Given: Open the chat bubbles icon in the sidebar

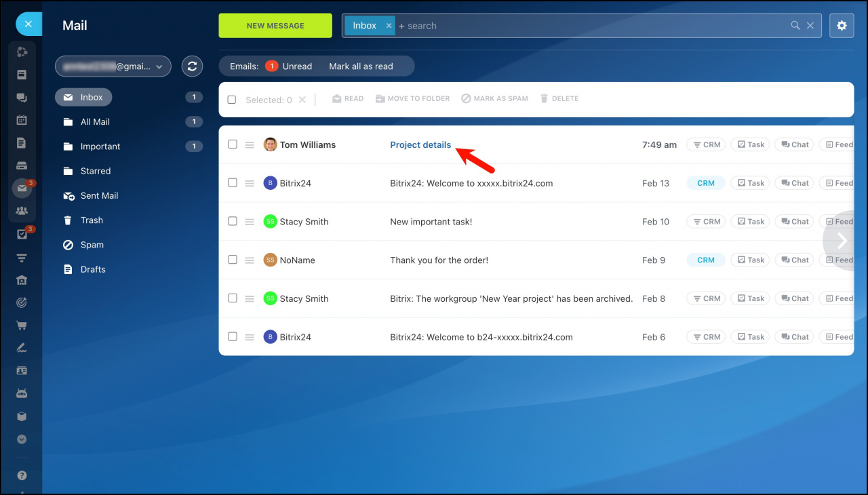Looking at the screenshot, I should point(22,98).
